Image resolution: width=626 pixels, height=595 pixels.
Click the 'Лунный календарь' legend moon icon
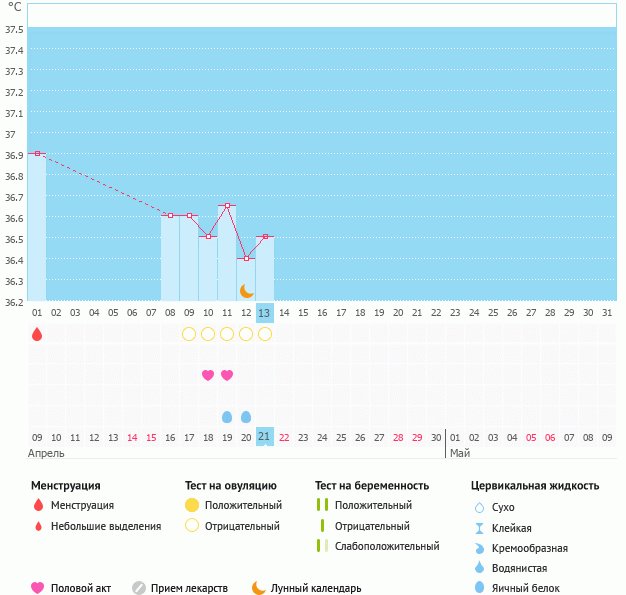[259, 588]
